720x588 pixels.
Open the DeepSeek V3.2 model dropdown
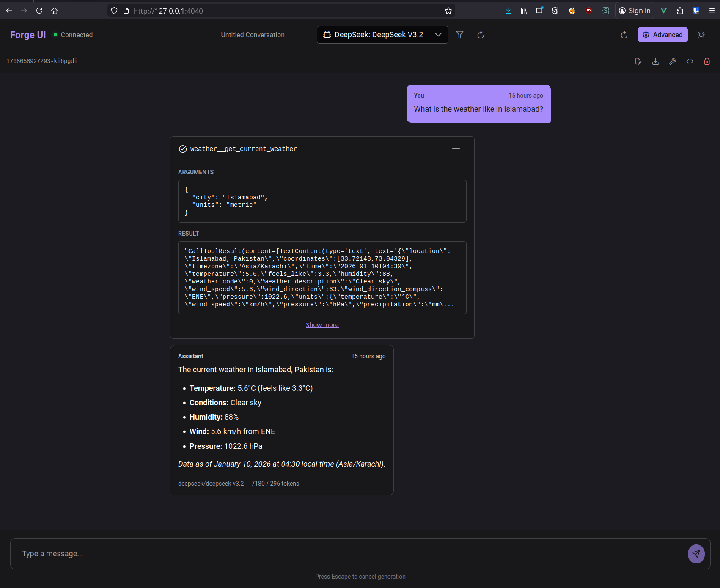click(382, 35)
